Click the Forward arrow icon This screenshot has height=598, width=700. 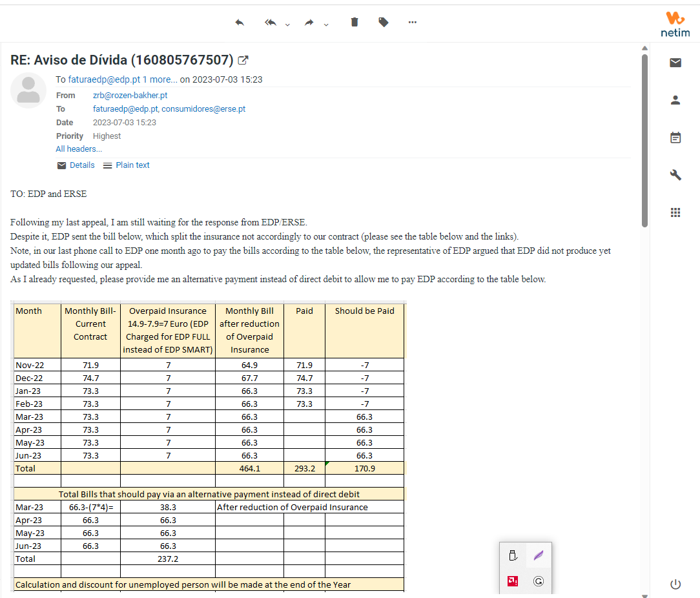pyautogui.click(x=309, y=23)
